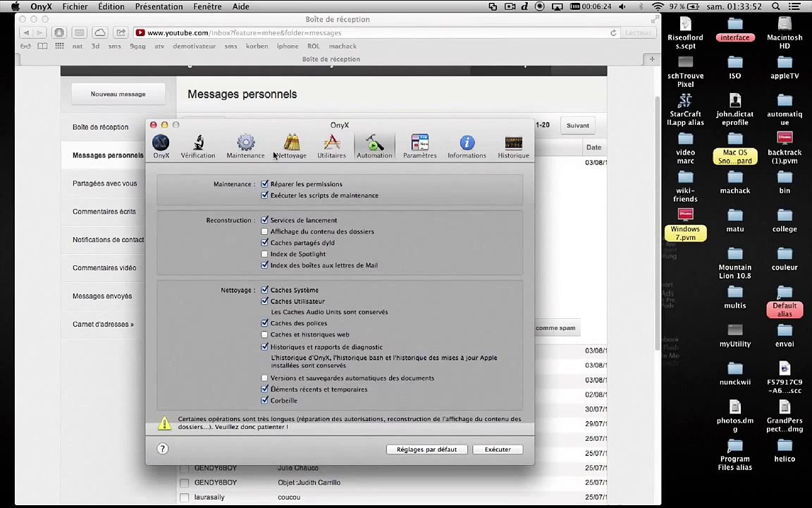Open Wi-Fi status menu
Image resolution: width=812 pixels, height=508 pixels.
[658, 6]
